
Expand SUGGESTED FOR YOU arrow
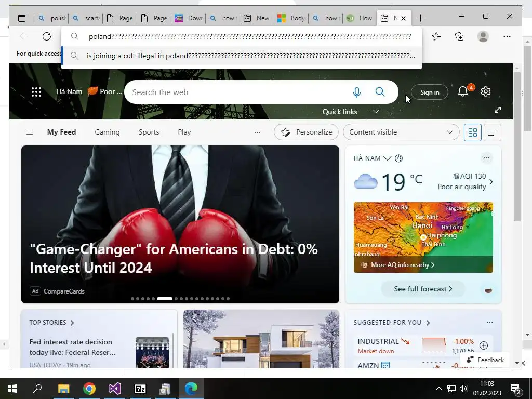[x=428, y=323]
